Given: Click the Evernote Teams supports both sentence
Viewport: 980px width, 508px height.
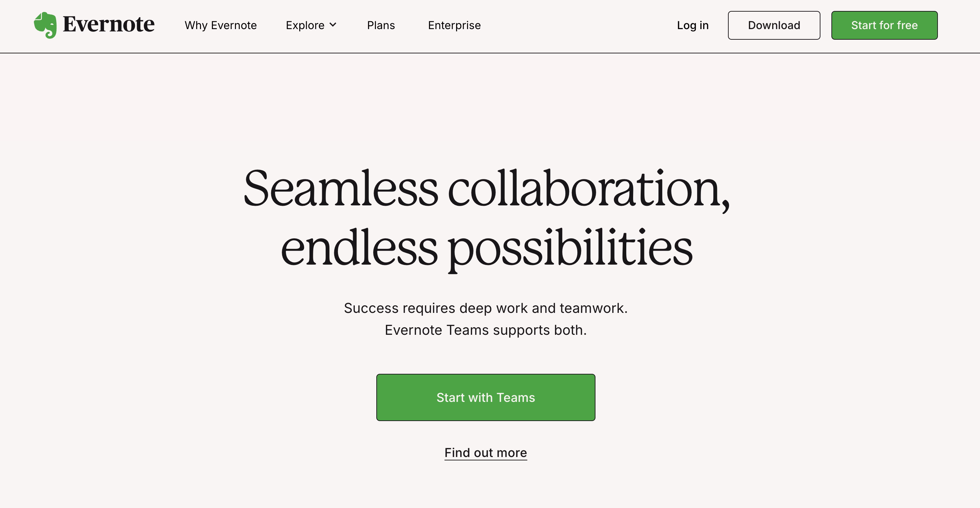Looking at the screenshot, I should 486,330.
